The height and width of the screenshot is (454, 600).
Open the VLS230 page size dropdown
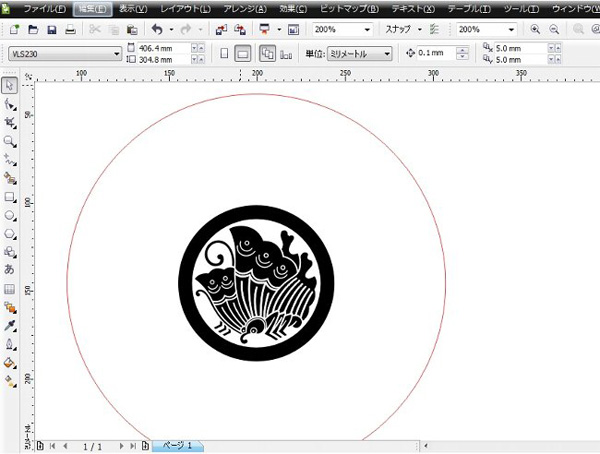[65, 54]
